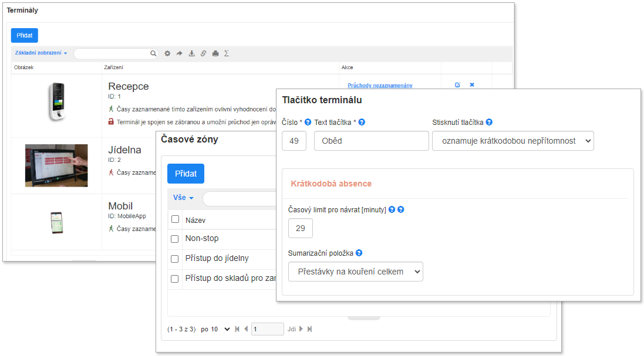Image resolution: width=644 pixels, height=356 pixels.
Task: Click the Mobil terminal name
Action: (x=120, y=206)
